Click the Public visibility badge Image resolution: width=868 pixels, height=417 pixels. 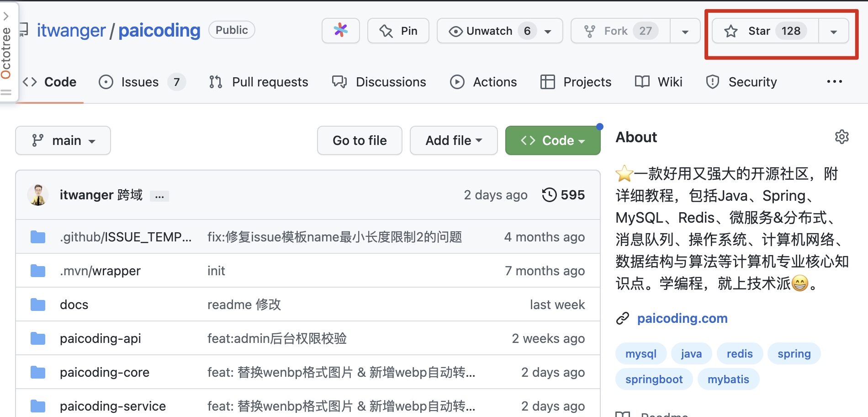coord(232,30)
